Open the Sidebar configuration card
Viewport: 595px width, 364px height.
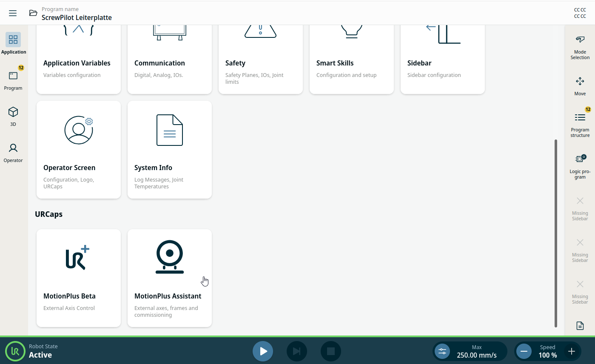coord(443,60)
